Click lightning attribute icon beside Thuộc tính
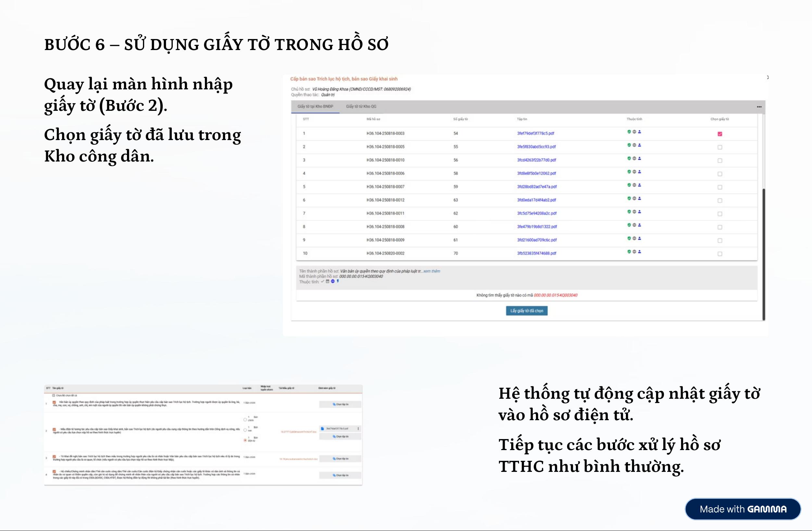Screen dimensions: 812x531 (338, 281)
